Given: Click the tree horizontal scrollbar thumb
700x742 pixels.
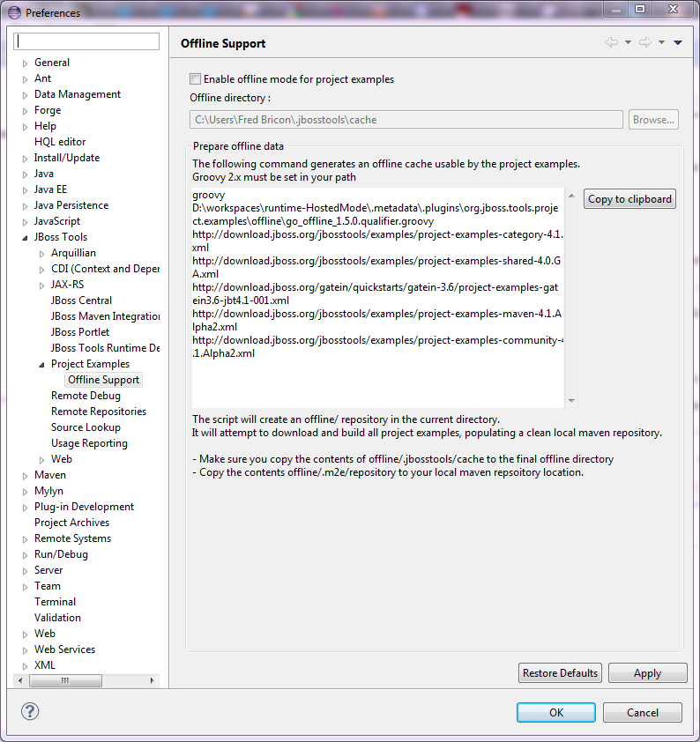Looking at the screenshot, I should point(64,680).
